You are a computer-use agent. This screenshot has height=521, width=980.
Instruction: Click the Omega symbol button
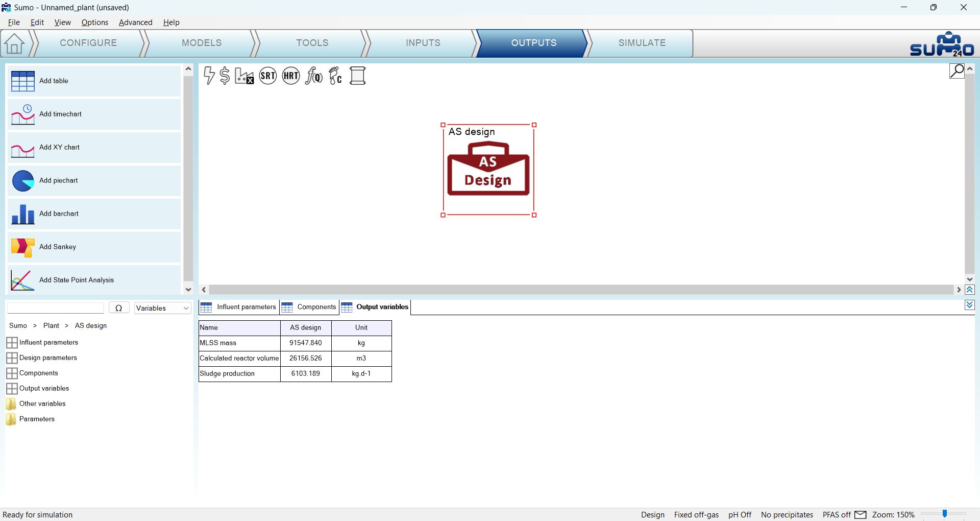[x=118, y=308]
